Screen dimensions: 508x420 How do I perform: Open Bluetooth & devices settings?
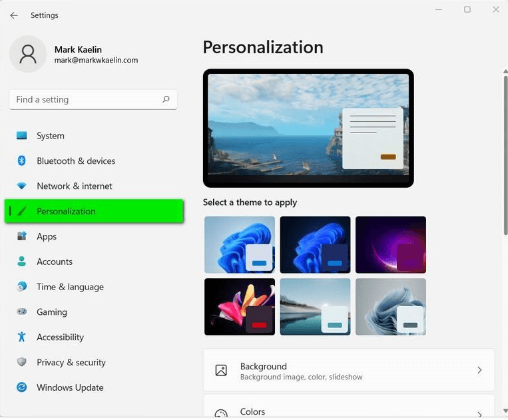tap(94, 161)
